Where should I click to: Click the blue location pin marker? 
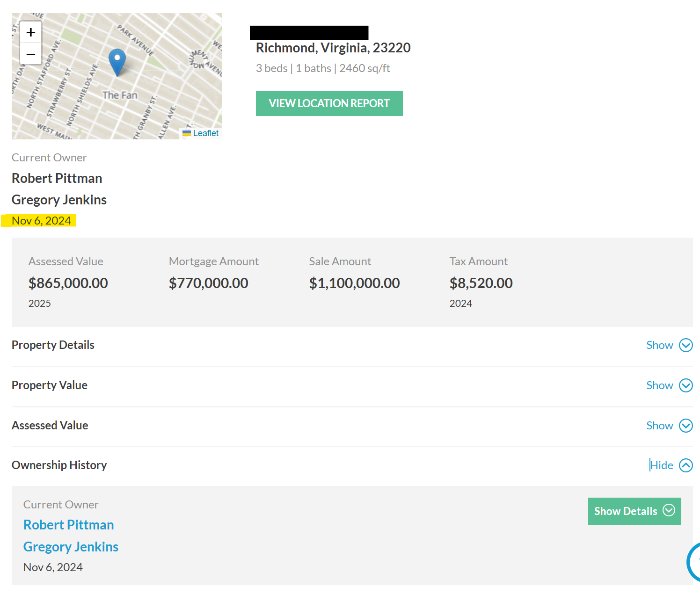(x=117, y=63)
